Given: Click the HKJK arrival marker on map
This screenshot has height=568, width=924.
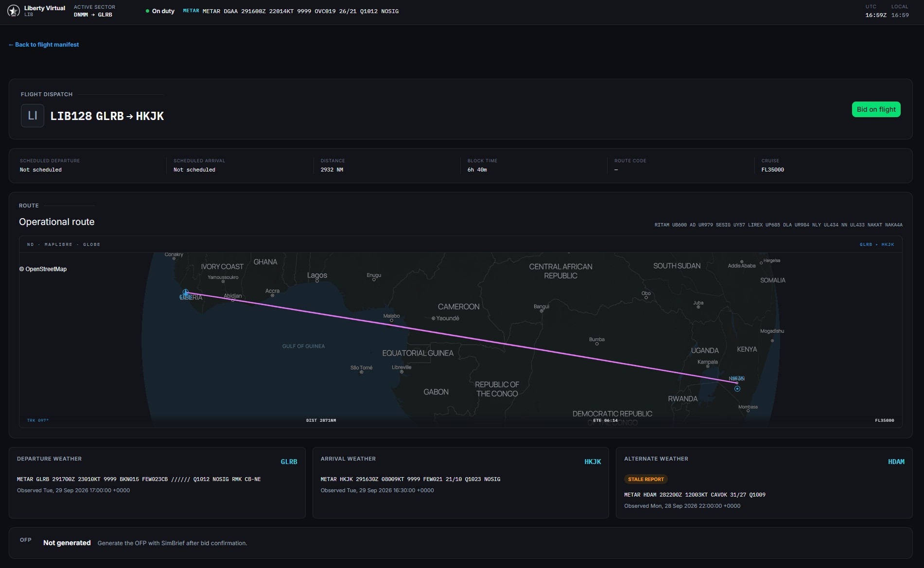Looking at the screenshot, I should 737,388.
